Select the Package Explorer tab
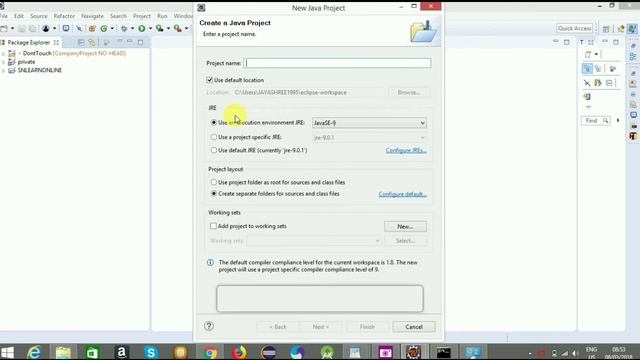 coord(29,42)
